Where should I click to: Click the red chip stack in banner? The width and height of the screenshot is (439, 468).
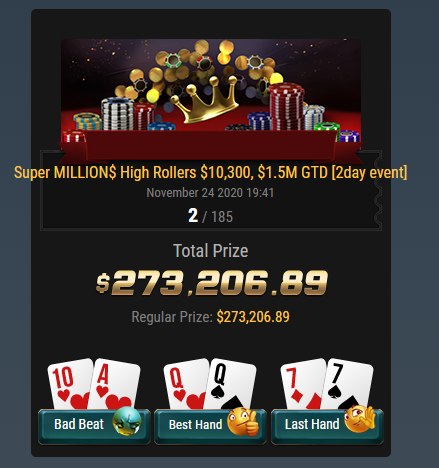[x=286, y=107]
